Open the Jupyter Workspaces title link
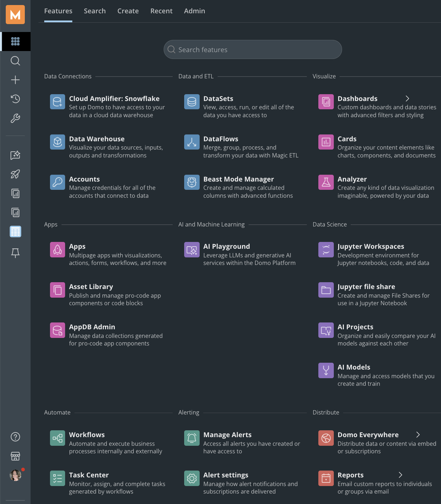 pyautogui.click(x=371, y=246)
